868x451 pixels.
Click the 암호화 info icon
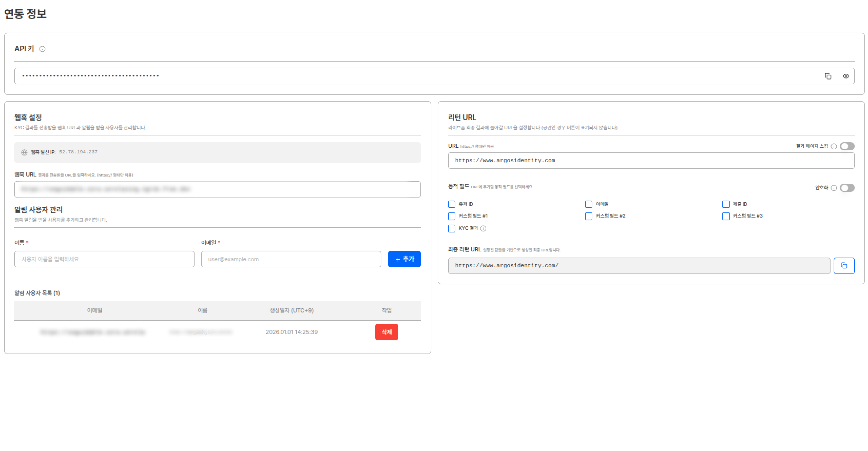pyautogui.click(x=834, y=188)
